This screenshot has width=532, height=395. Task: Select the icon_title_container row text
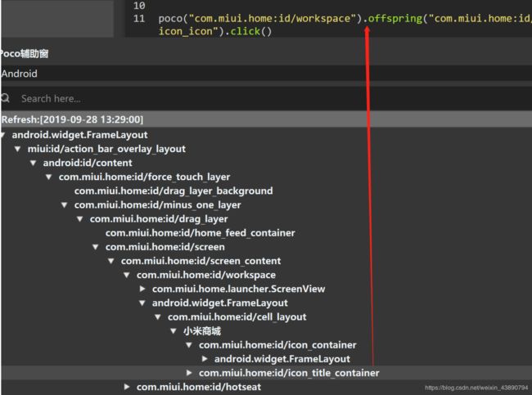(289, 373)
